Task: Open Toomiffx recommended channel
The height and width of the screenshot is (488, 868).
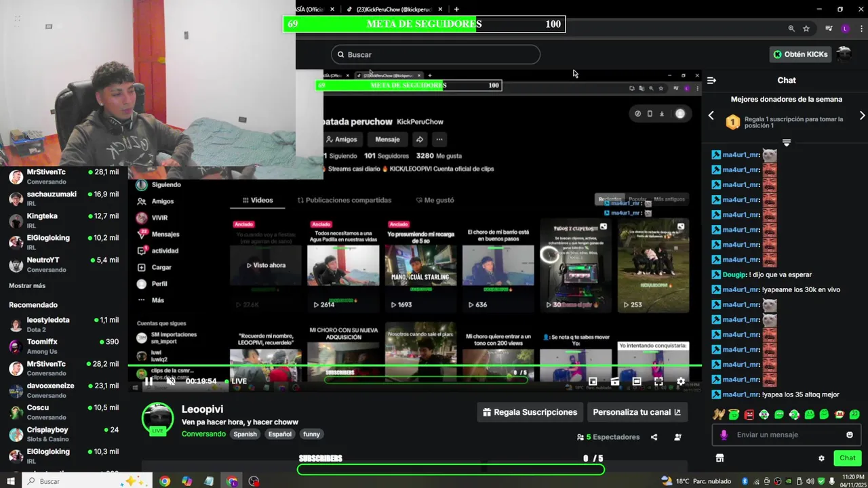Action: (64, 346)
